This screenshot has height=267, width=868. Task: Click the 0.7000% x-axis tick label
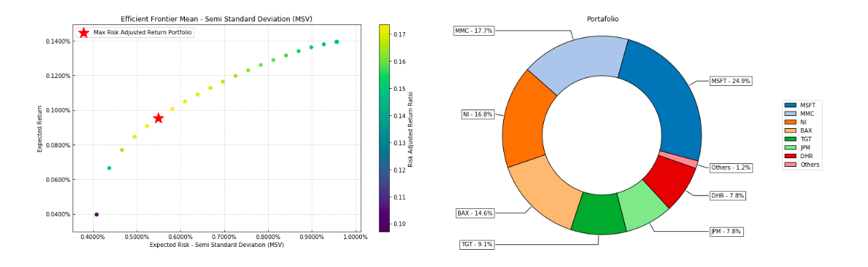[x=224, y=237]
